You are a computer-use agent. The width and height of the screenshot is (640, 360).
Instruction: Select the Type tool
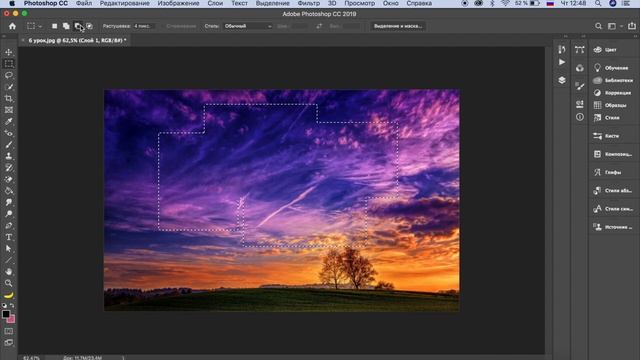[x=9, y=237]
